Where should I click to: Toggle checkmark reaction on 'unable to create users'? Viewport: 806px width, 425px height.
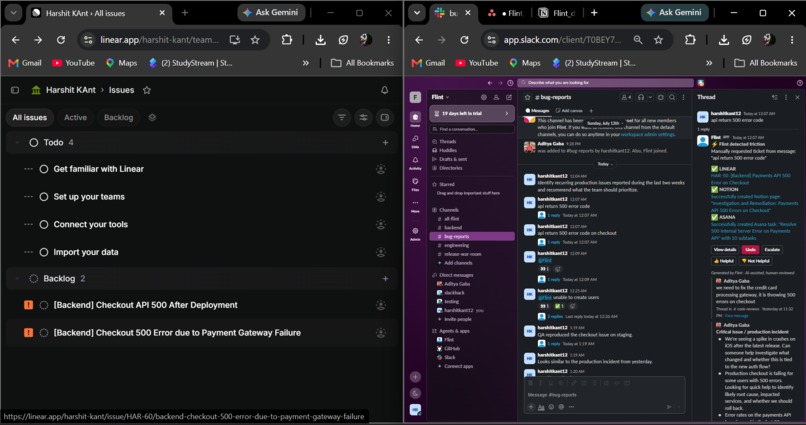coord(559,306)
